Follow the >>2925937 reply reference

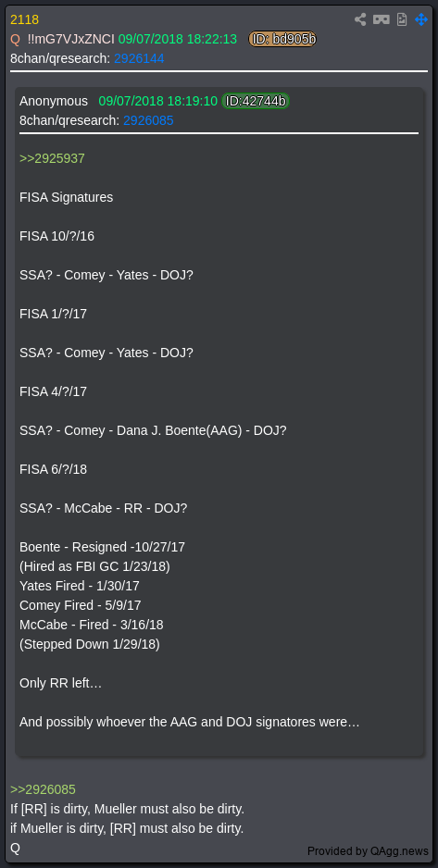(x=52, y=159)
